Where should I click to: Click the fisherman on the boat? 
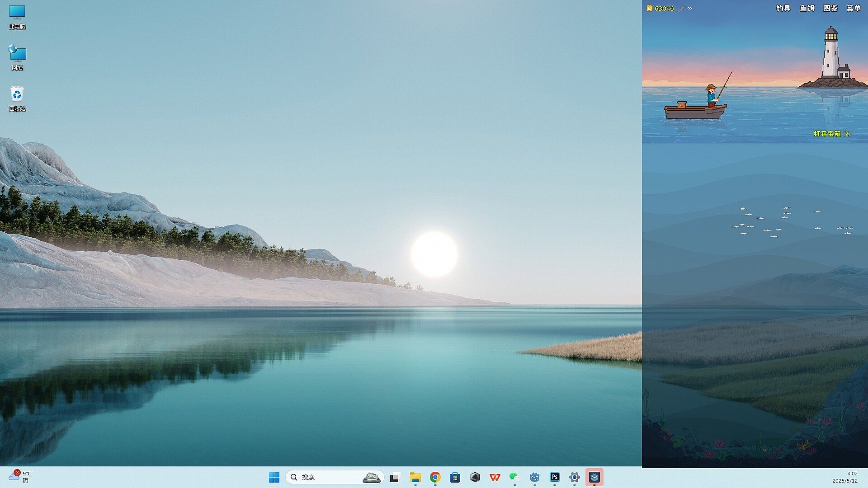click(x=712, y=95)
